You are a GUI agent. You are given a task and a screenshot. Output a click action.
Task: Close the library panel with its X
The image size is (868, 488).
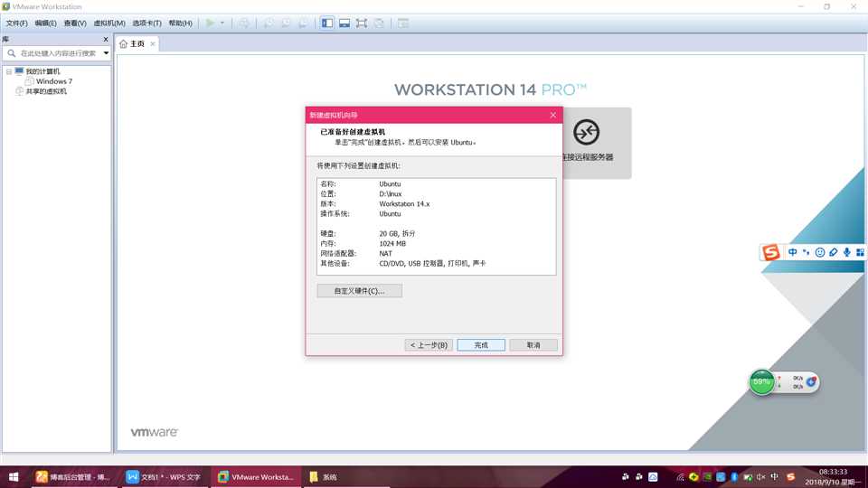tap(105, 39)
